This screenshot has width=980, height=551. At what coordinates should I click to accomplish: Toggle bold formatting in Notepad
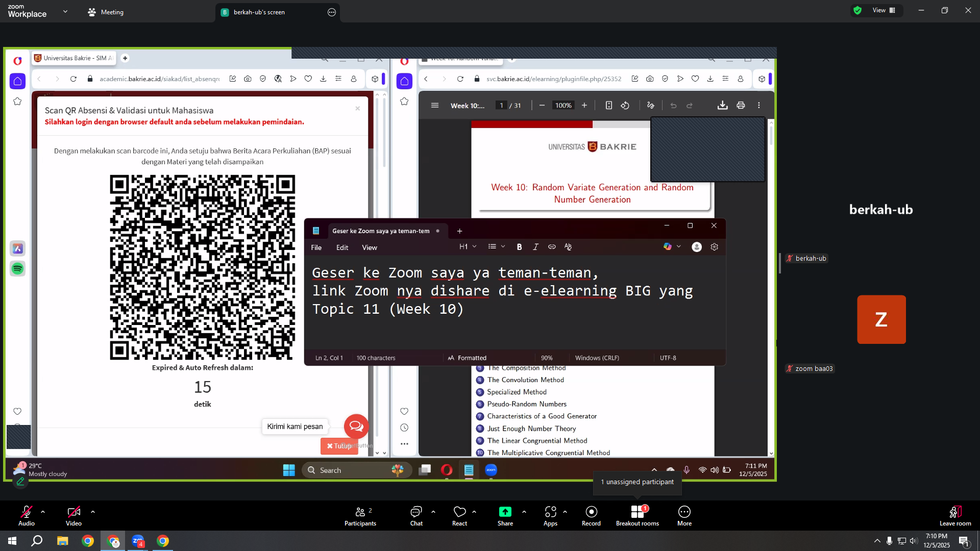[x=519, y=247]
